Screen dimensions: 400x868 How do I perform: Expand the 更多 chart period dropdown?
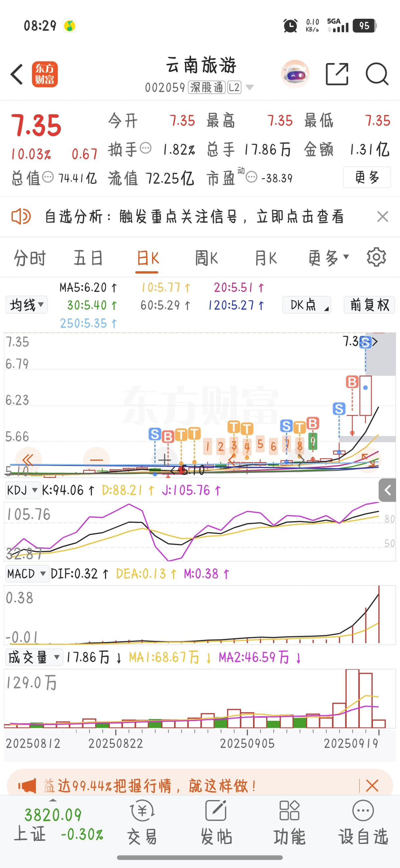pos(328,258)
